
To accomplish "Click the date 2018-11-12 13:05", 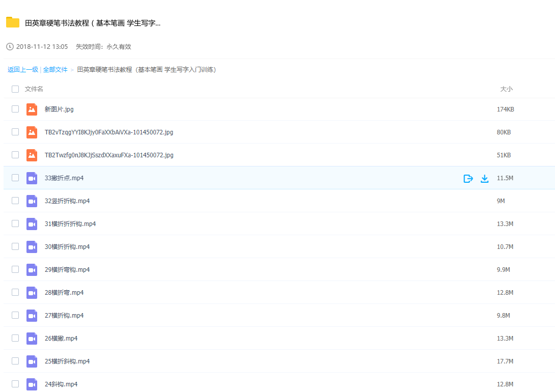I will [42, 47].
